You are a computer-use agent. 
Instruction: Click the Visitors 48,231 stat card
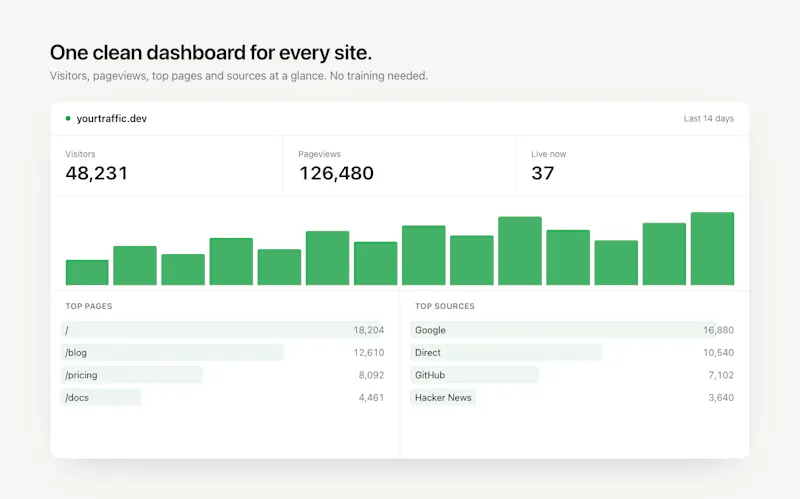(167, 166)
